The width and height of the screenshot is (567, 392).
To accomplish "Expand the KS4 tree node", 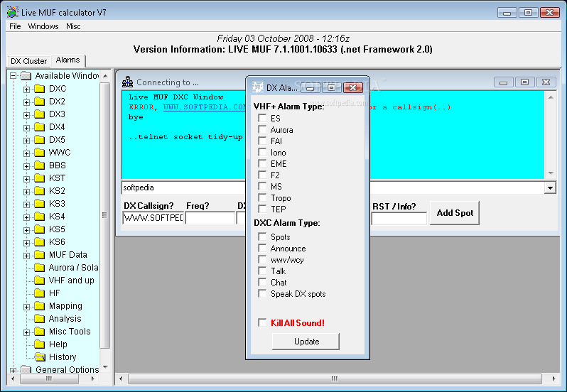I will tap(26, 217).
